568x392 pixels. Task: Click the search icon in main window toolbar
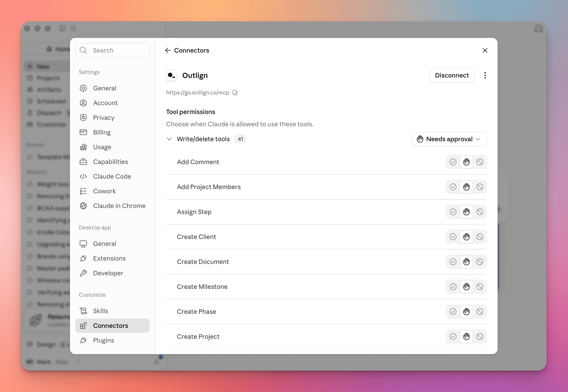[x=74, y=29]
